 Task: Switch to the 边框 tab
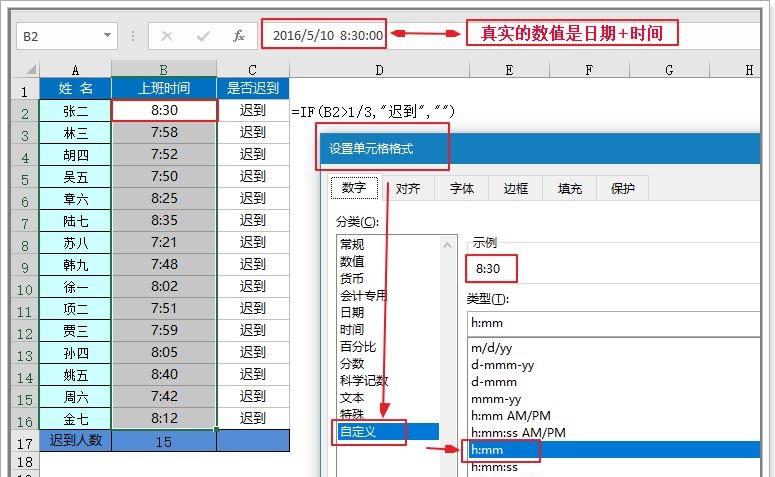[516, 188]
